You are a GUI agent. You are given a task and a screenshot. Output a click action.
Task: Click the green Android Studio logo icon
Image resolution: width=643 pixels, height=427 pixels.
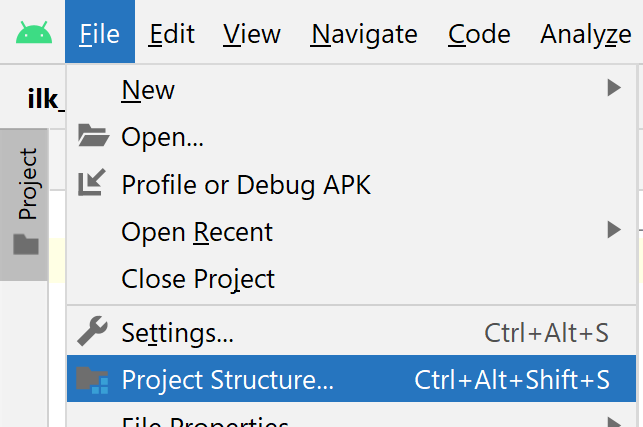34,33
